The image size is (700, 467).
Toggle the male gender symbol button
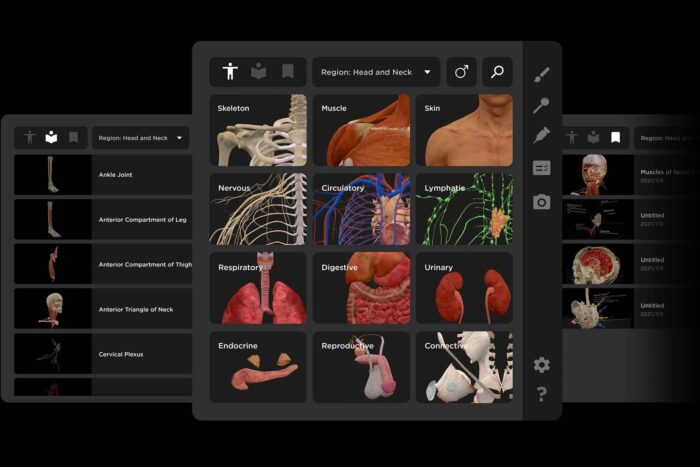coord(461,72)
